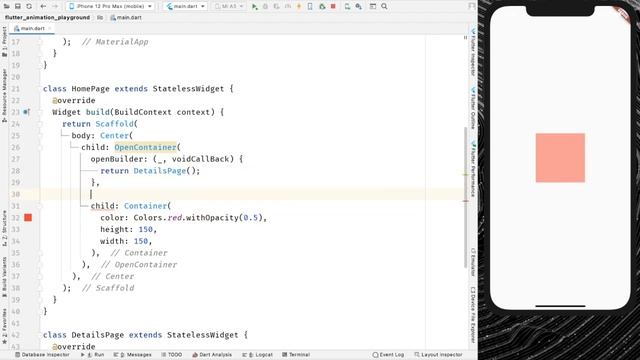This screenshot has height=360, width=640.
Task: Close the main.dart editor tab
Action: point(49,29)
